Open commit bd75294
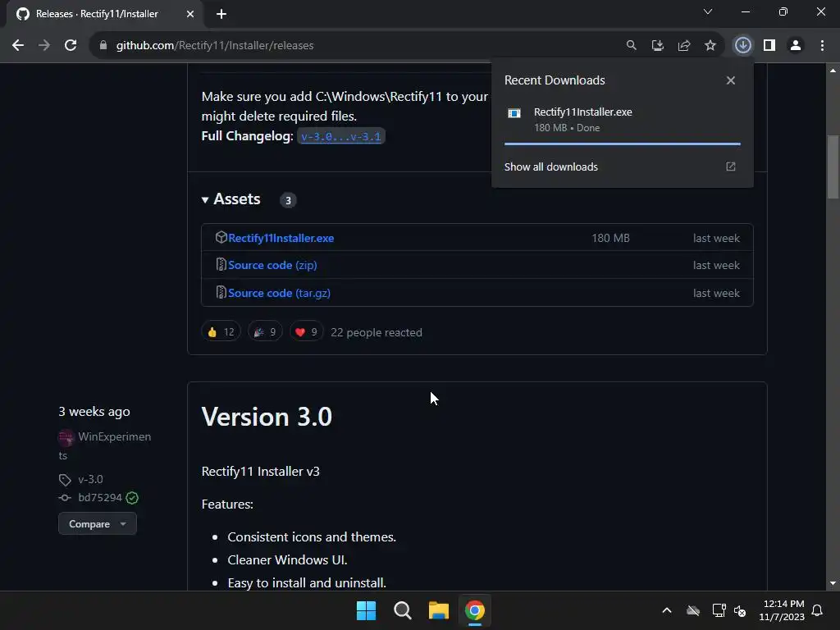840x630 pixels. click(x=99, y=498)
